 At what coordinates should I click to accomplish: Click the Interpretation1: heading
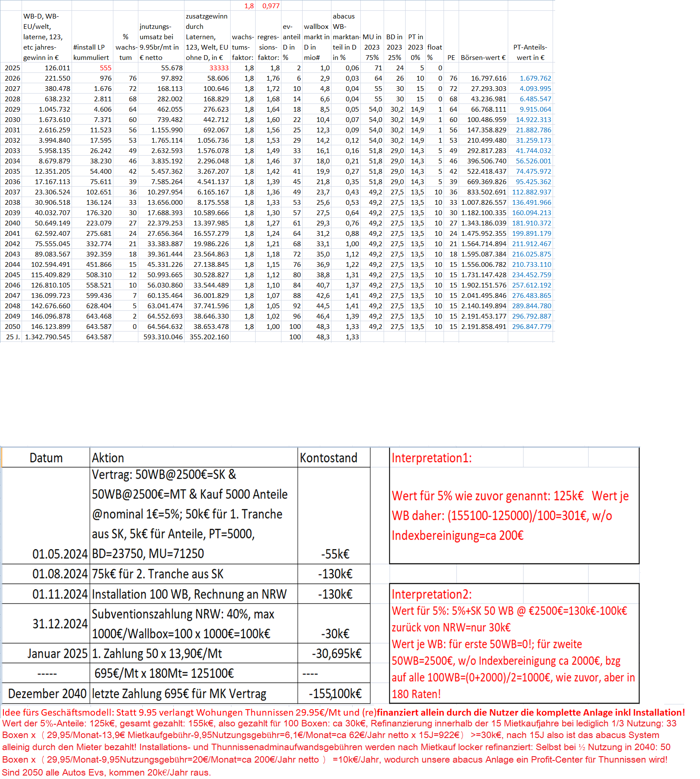[x=431, y=458]
